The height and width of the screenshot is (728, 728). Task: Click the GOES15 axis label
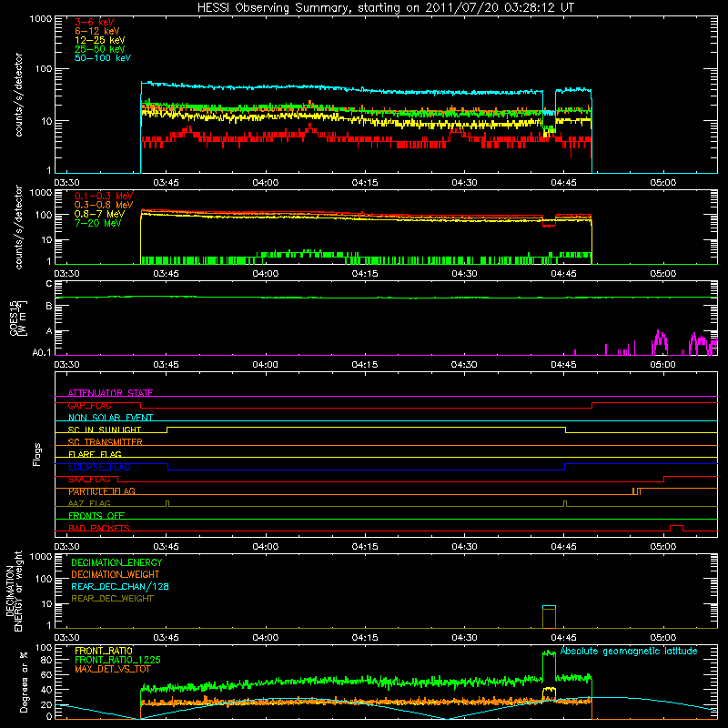(x=18, y=318)
